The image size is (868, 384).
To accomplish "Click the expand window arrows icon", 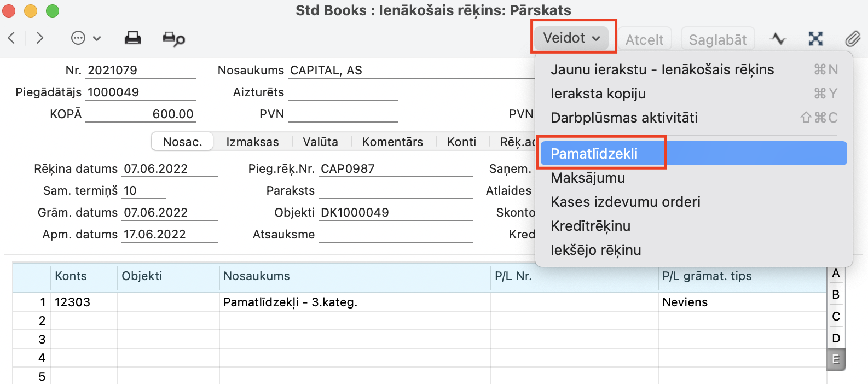I will click(815, 39).
